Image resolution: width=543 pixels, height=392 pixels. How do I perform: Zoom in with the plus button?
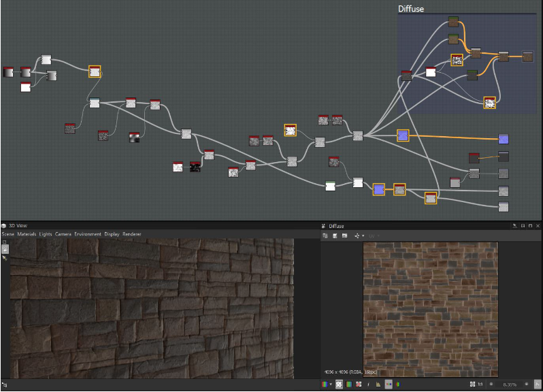pos(527,384)
